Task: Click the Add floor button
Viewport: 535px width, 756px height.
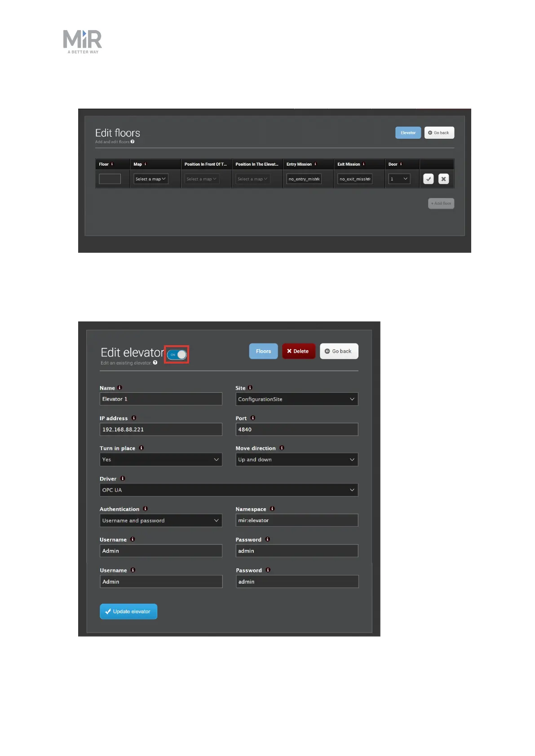Action: coord(441,203)
